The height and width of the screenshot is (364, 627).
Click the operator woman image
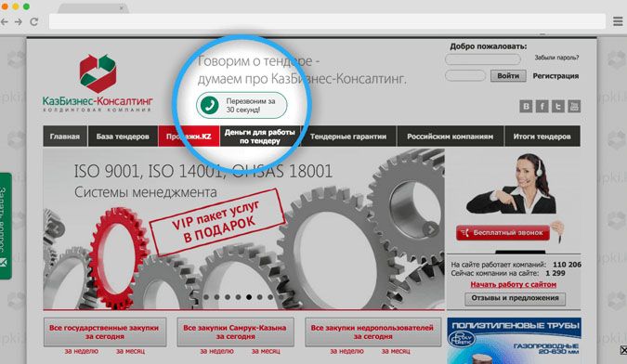pos(512,184)
